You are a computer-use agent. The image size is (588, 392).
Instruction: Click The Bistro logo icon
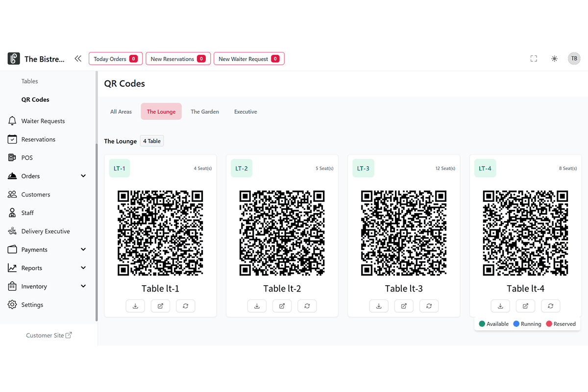[x=14, y=59]
